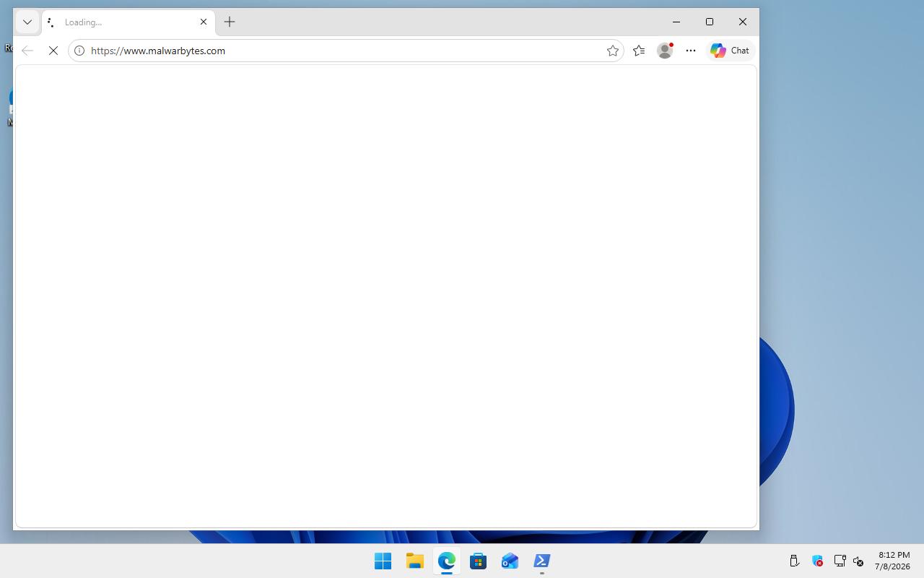Viewport: 924px width, 578px height.
Task: Open Copilot Chat panel
Action: pyautogui.click(x=730, y=51)
